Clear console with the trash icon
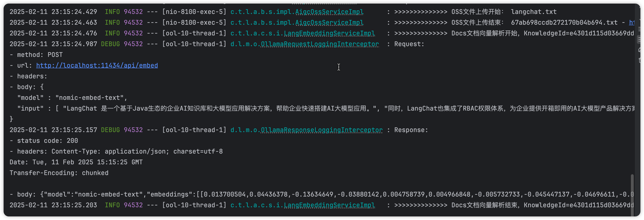644x220 pixels. pyautogui.click(x=640, y=60)
